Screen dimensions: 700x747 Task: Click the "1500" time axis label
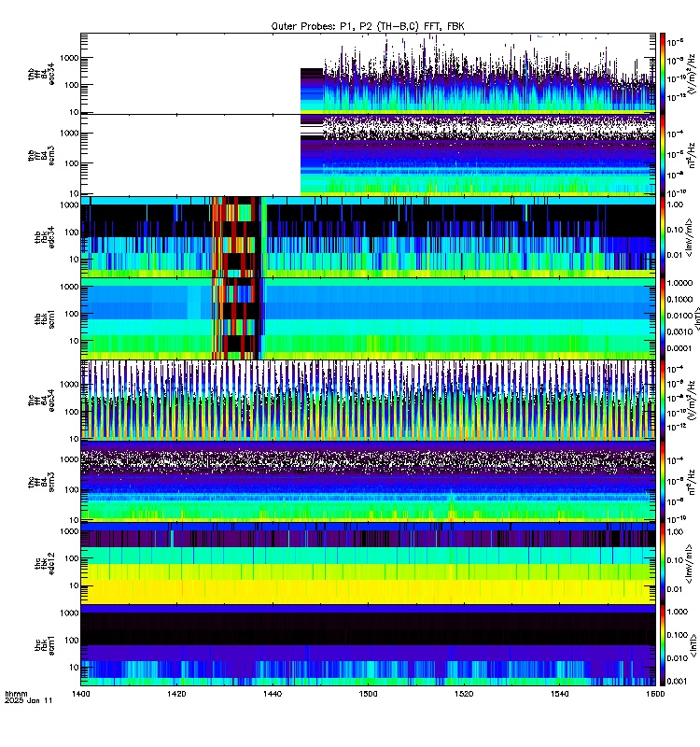coord(368,694)
